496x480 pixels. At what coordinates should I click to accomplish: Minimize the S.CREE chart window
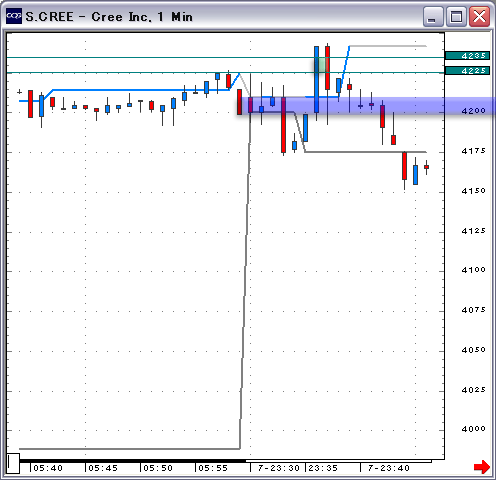(433, 16)
